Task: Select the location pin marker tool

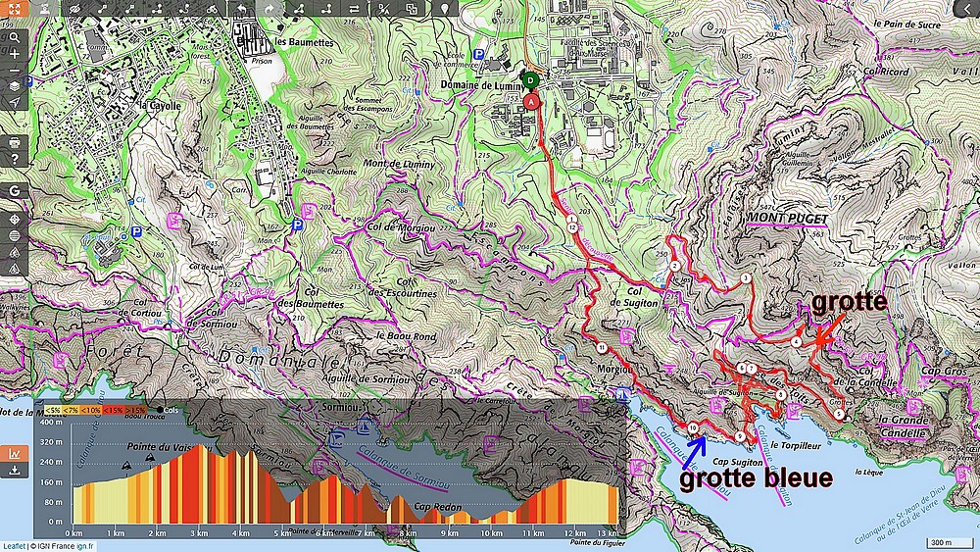Action: coord(444,8)
